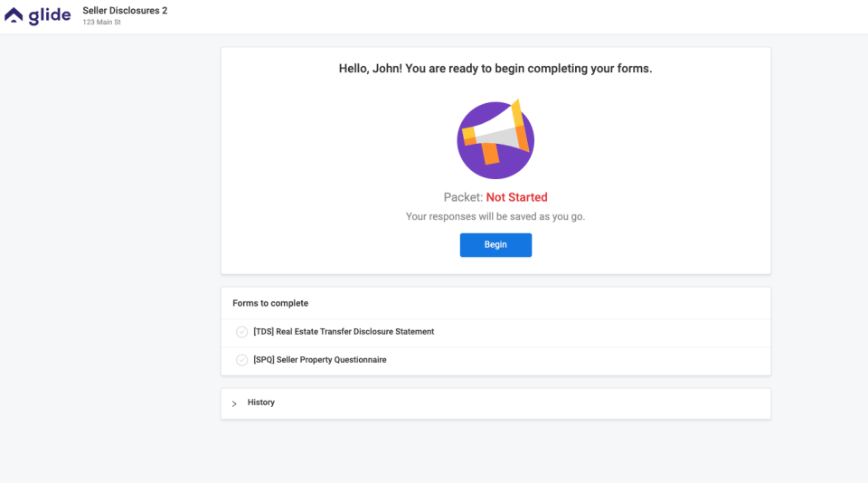
Task: Click the History section label
Action: [261, 402]
